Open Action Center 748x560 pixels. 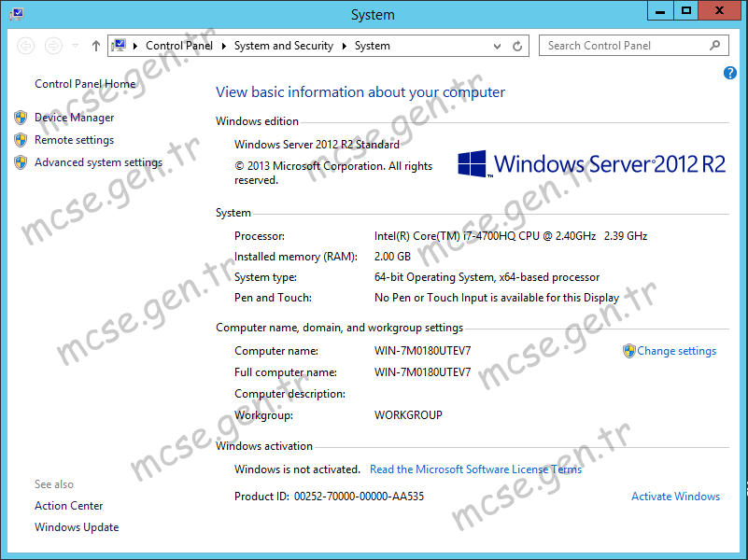(69, 506)
